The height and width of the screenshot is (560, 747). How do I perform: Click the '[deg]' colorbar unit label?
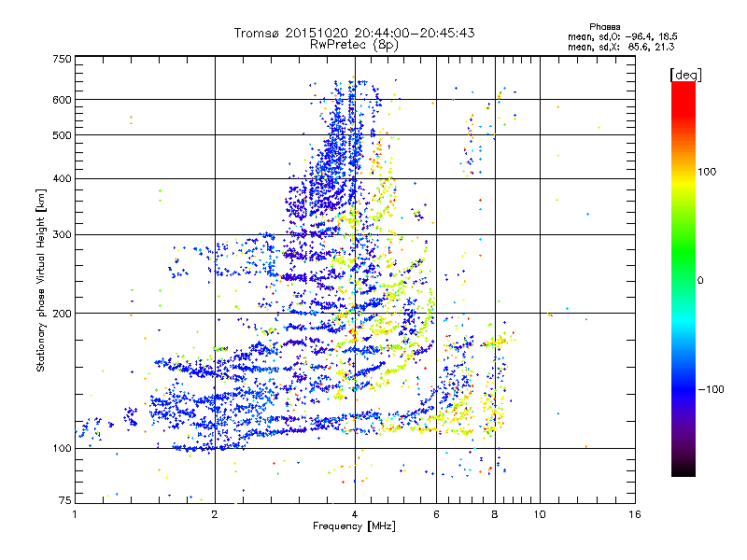pos(685,75)
